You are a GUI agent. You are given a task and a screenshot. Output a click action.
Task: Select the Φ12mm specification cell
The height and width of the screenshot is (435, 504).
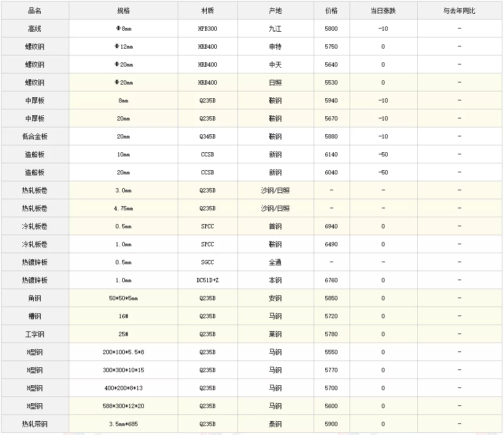coord(123,47)
